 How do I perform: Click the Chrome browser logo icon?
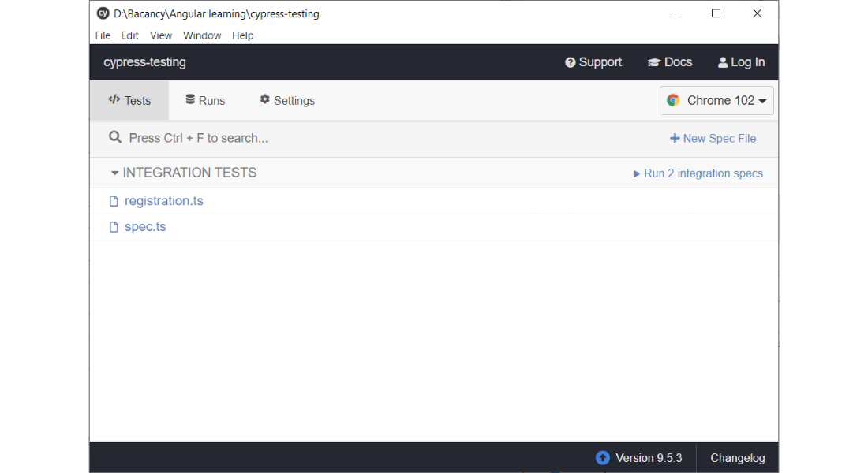tap(673, 100)
